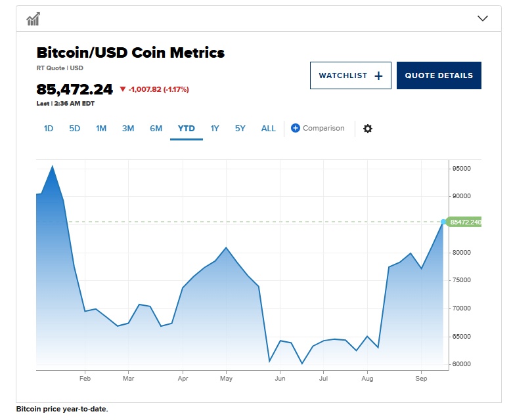511x420 pixels.
Task: Click the chart icon in the widget header
Action: click(x=33, y=19)
